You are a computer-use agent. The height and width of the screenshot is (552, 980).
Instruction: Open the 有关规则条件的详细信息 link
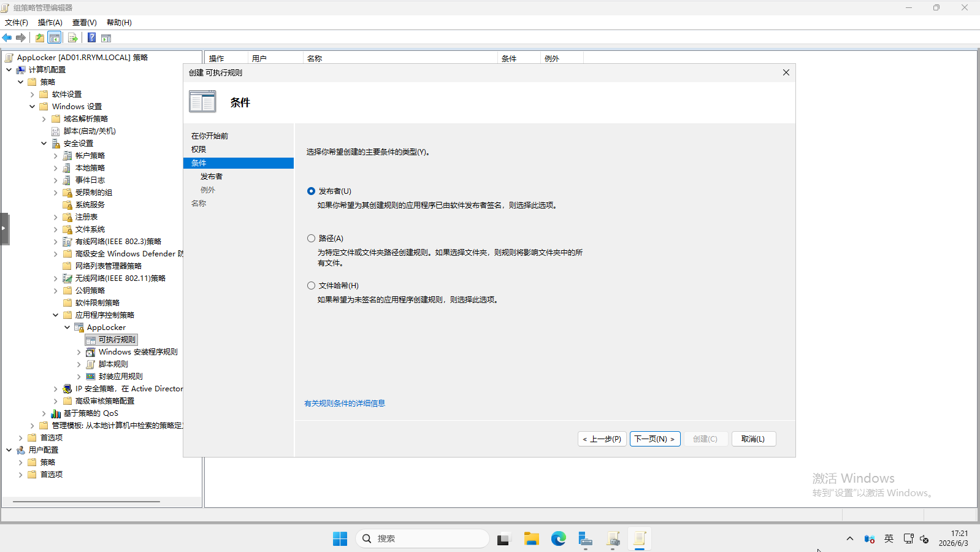click(x=345, y=404)
